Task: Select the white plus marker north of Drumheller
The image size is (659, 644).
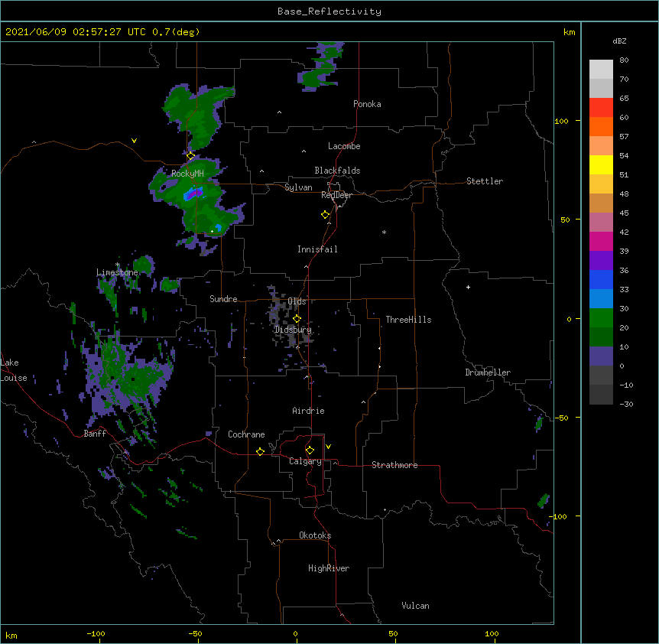Action: point(468,287)
